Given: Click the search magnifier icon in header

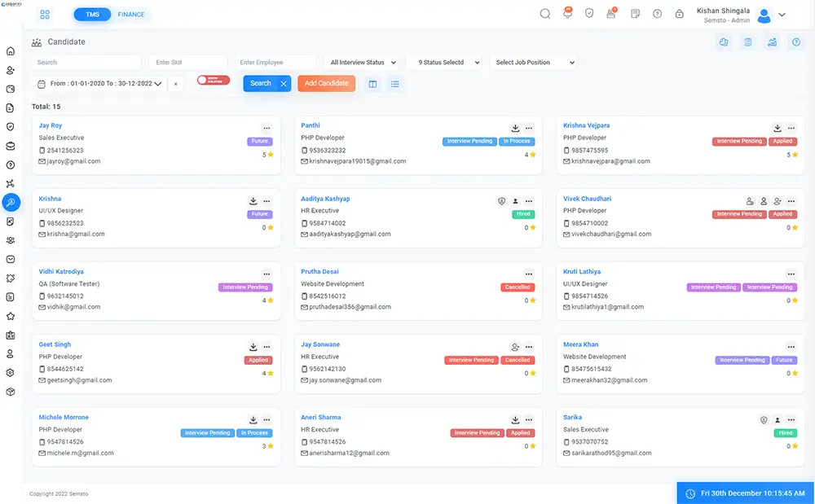Looking at the screenshot, I should [x=544, y=14].
